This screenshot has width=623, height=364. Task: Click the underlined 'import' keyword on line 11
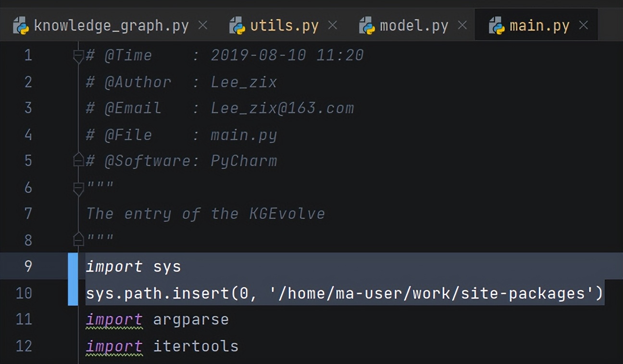[x=114, y=319]
